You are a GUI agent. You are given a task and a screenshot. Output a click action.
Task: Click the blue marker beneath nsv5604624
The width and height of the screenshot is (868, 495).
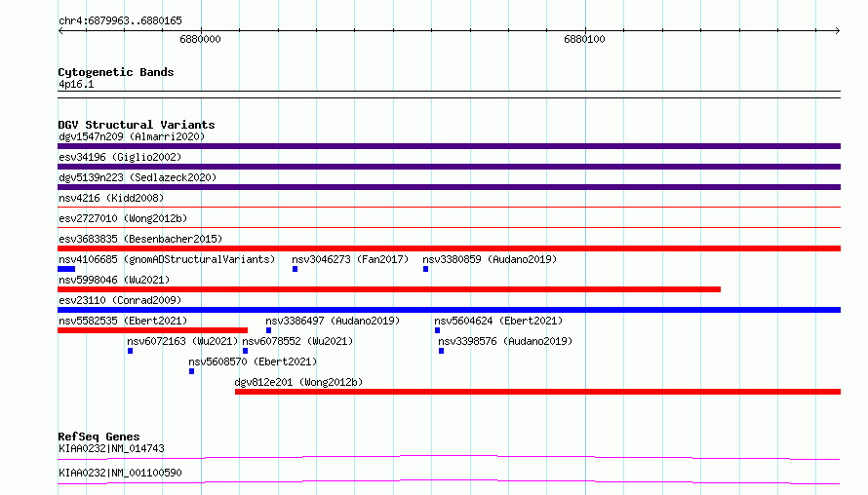coord(437,330)
